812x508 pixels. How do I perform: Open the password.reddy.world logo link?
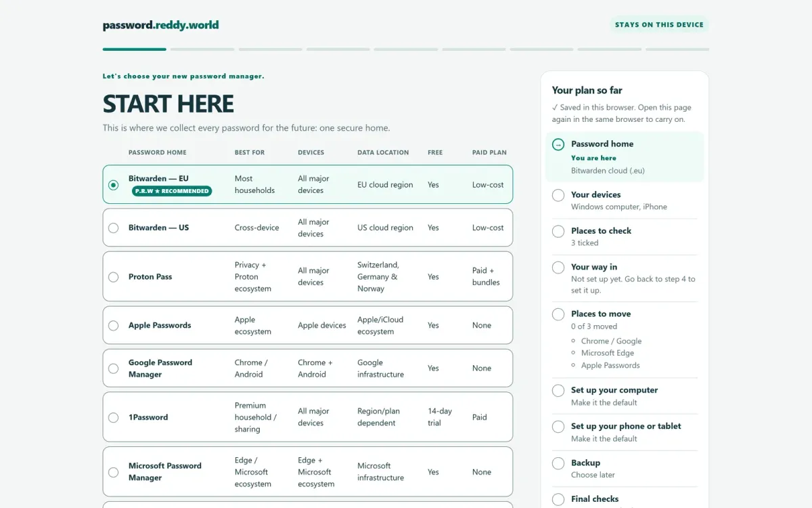[x=161, y=25]
